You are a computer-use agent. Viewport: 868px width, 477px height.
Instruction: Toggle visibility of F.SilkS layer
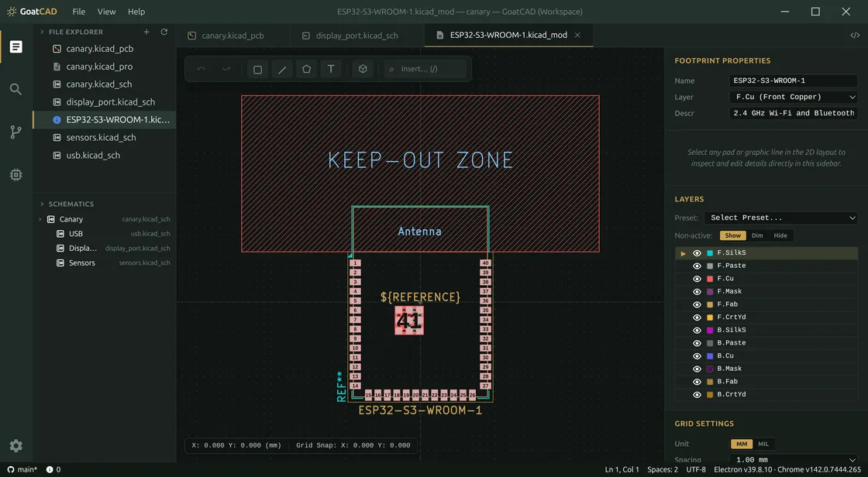coord(697,253)
